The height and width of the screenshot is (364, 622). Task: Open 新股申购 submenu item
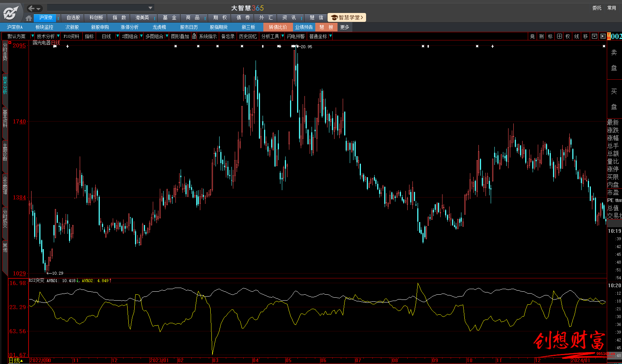coord(100,27)
